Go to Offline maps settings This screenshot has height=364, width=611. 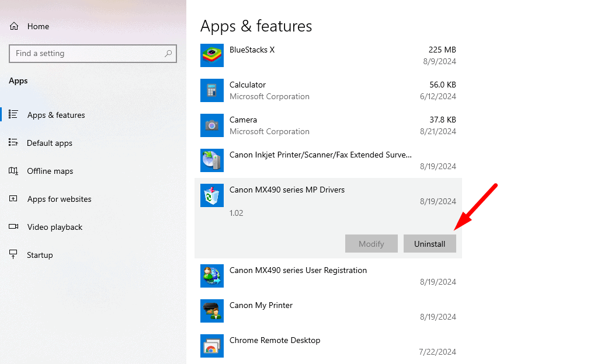coord(50,171)
